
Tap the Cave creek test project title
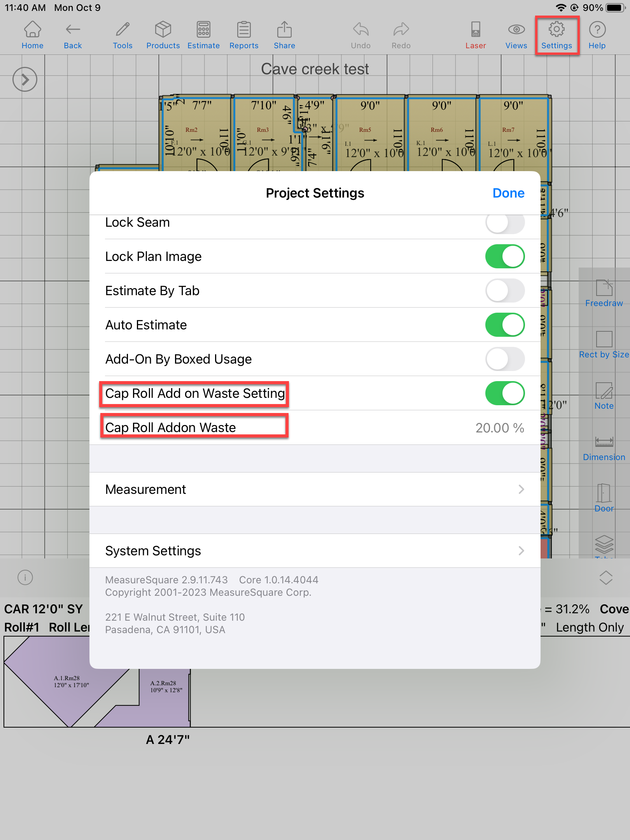[315, 69]
